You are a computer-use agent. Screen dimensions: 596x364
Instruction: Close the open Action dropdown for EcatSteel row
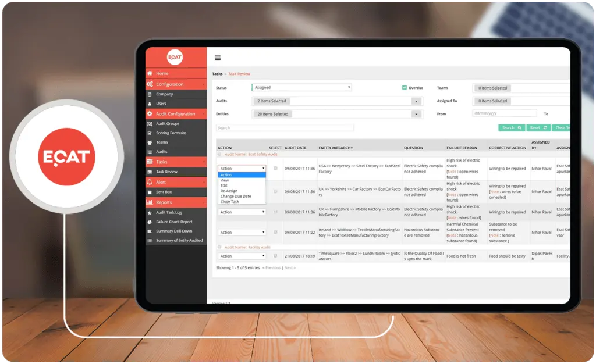coord(242,168)
